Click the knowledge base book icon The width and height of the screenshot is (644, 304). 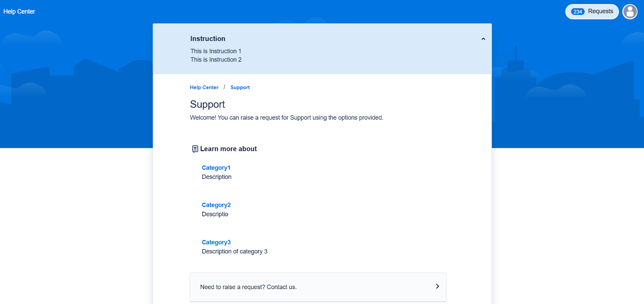(195, 149)
